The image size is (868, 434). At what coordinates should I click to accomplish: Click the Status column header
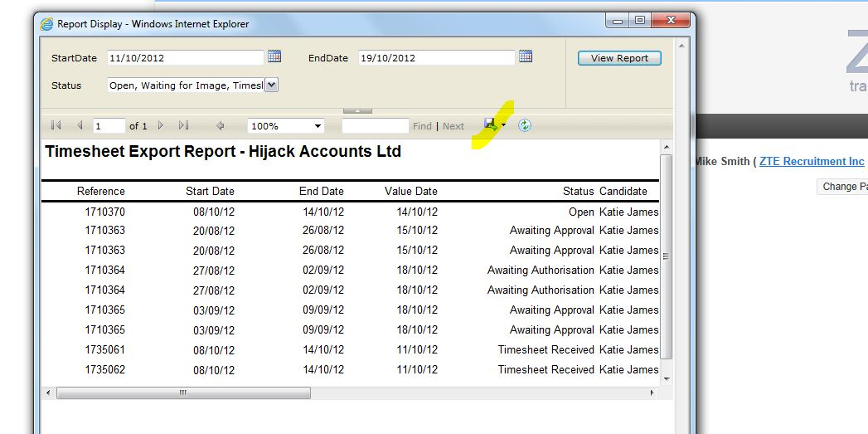pos(578,191)
